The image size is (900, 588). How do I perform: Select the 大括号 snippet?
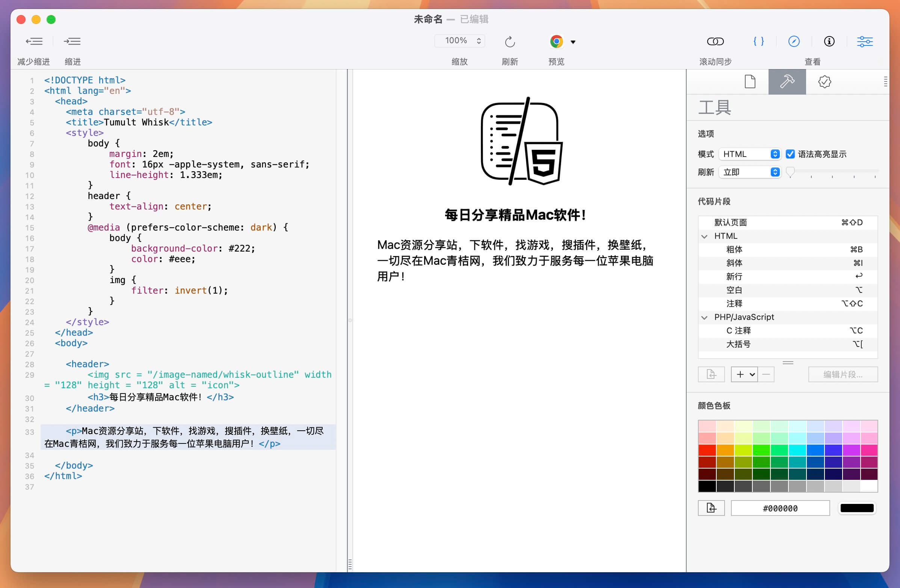[788, 344]
